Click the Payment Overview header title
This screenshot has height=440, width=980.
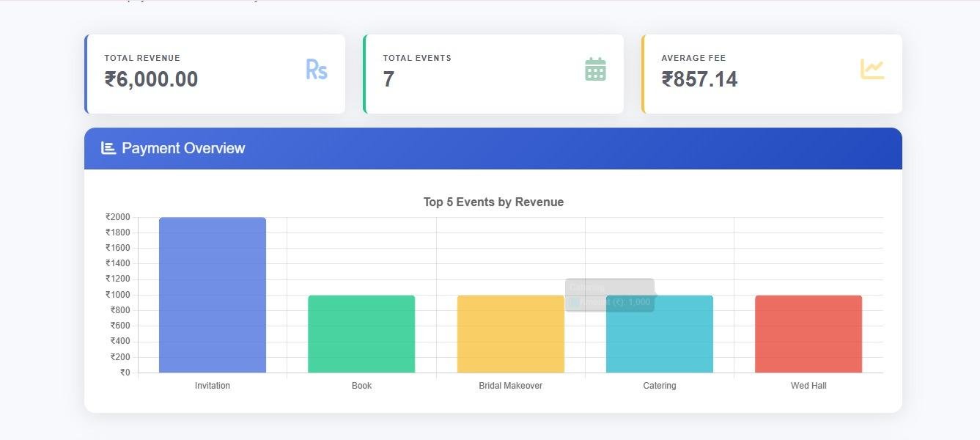click(183, 148)
